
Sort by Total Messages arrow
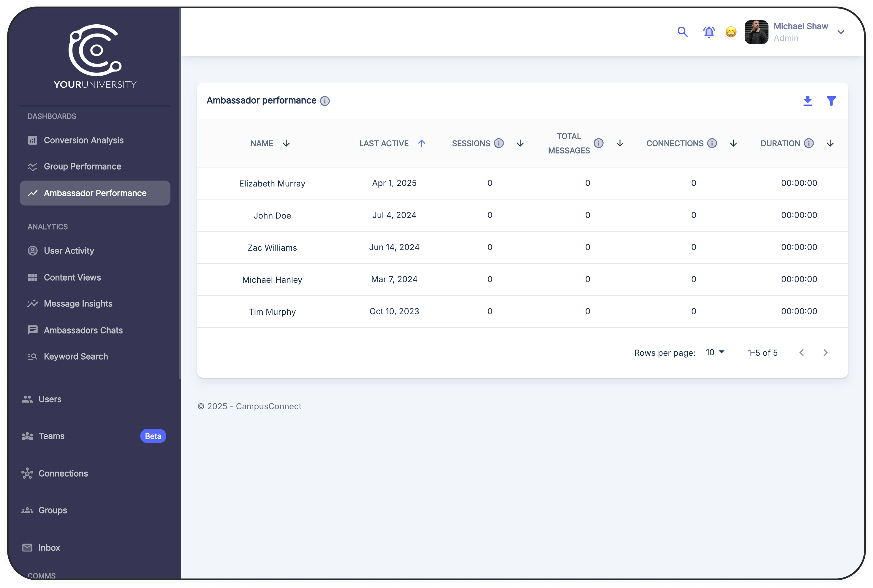(620, 143)
